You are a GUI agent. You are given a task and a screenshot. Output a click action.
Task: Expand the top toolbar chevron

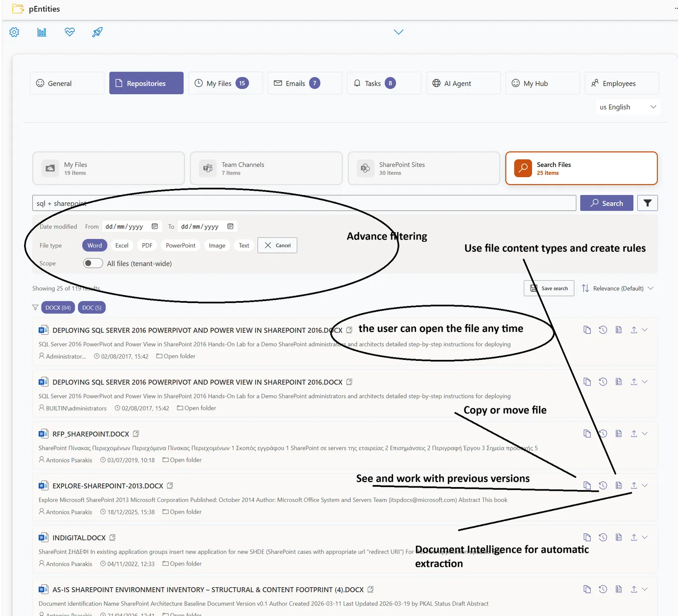[x=398, y=32]
